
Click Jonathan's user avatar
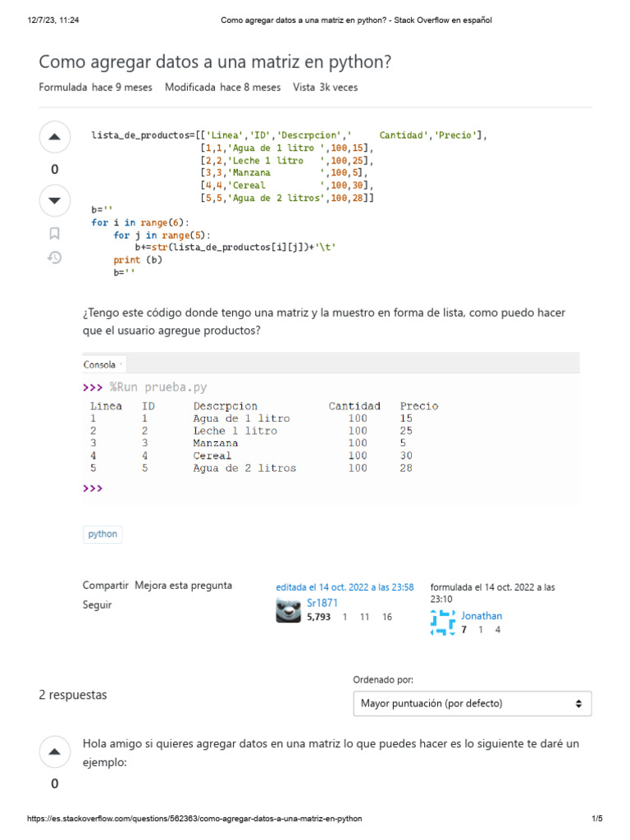coord(443,623)
